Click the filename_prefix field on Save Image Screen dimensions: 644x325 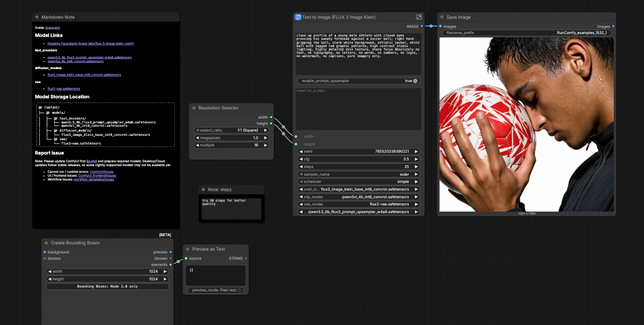tap(526, 33)
